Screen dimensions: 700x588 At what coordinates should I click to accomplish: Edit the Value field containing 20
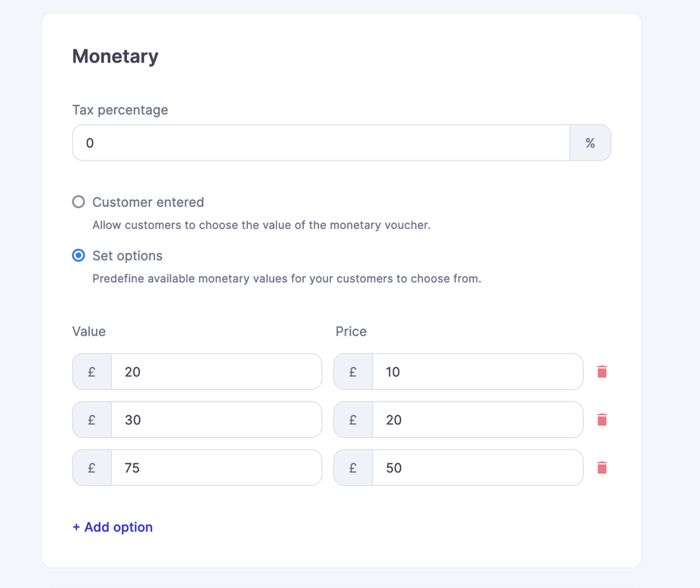216,372
